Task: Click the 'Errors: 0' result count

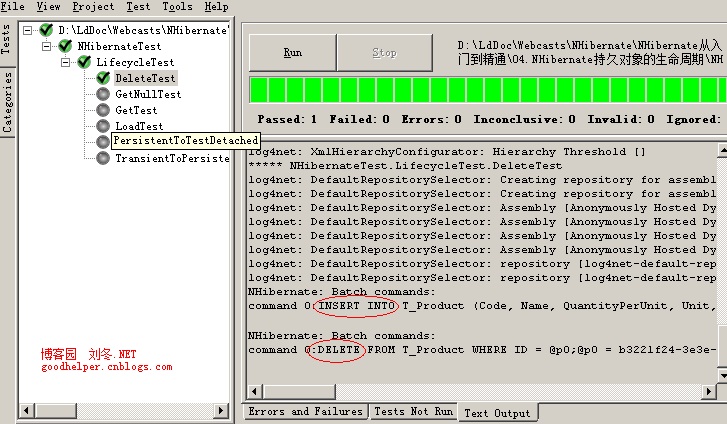Action: [x=432, y=119]
